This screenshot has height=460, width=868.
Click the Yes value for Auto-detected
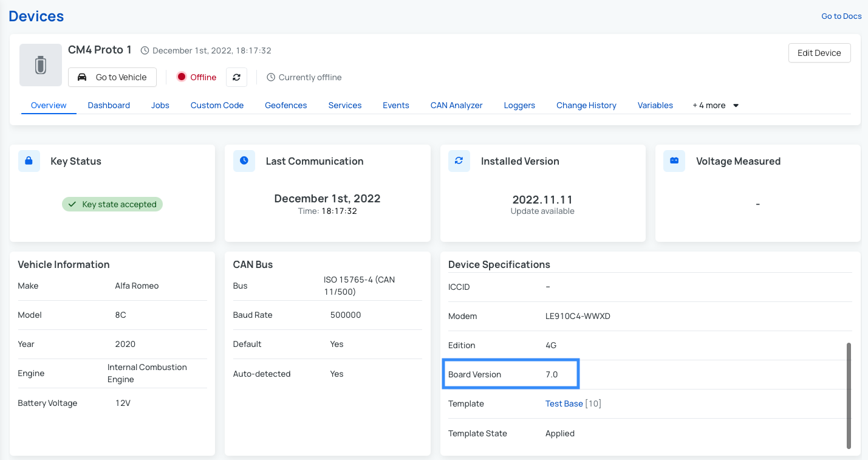337,374
